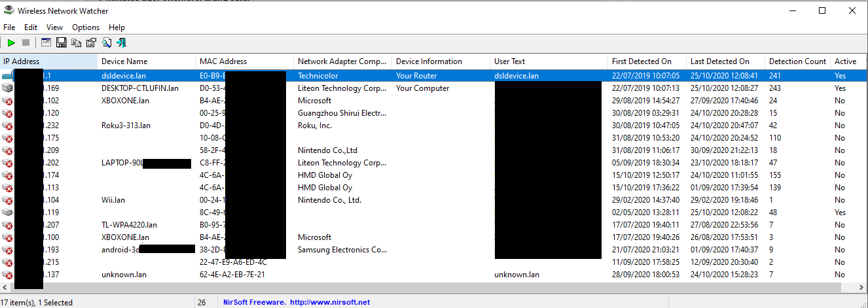Click MAC address 62-4E-A2-EB-7E-21

pyautogui.click(x=232, y=275)
